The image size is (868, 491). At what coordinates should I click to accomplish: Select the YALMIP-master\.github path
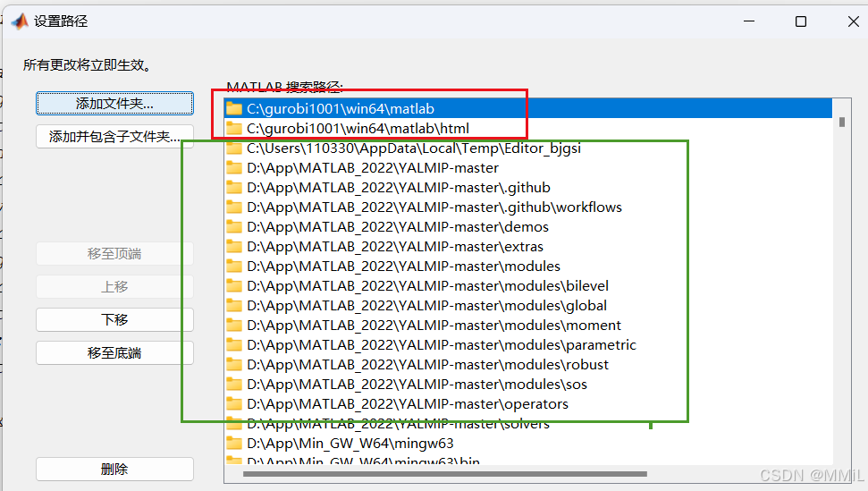pyautogui.click(x=399, y=187)
